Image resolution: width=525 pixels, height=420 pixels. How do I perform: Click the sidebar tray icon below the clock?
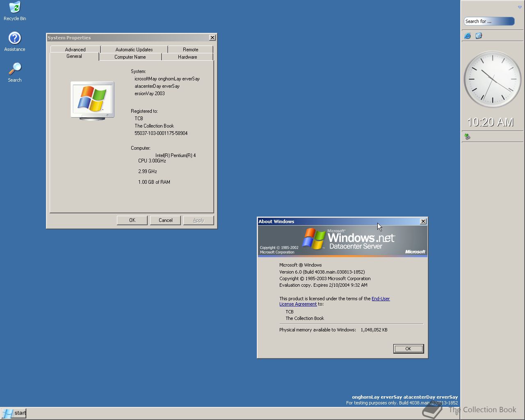click(467, 136)
